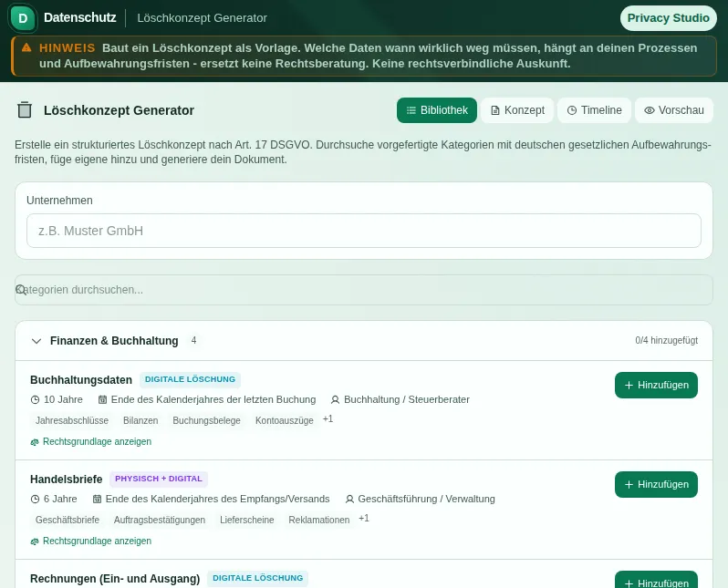Screen dimensions: 728x588
Task: Click the clock icon next to 10 Jahre
Action: [35, 399]
